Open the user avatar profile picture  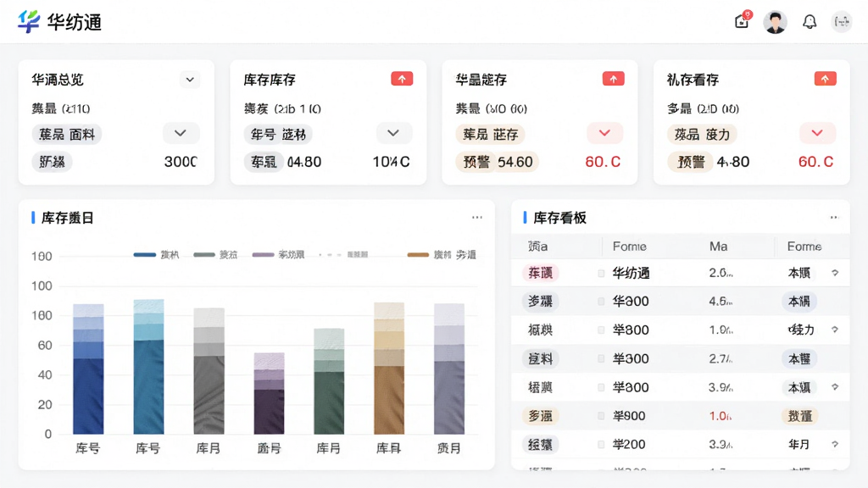[x=775, y=22]
